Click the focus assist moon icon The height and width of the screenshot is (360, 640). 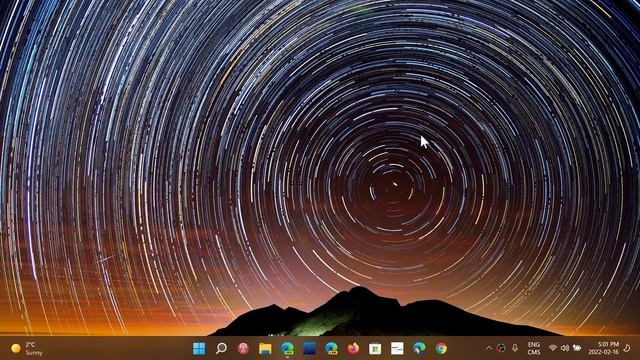[x=627, y=348]
